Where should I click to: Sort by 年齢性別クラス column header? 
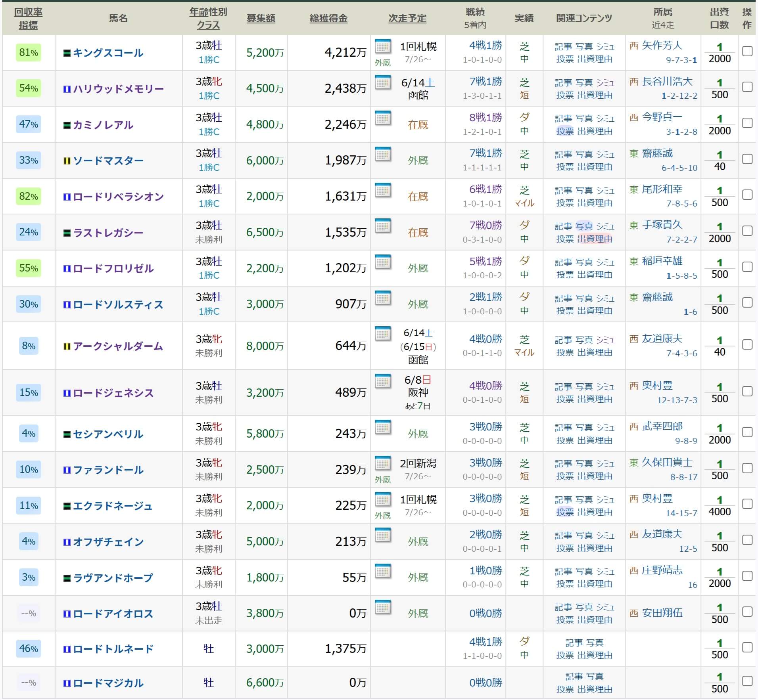208,19
